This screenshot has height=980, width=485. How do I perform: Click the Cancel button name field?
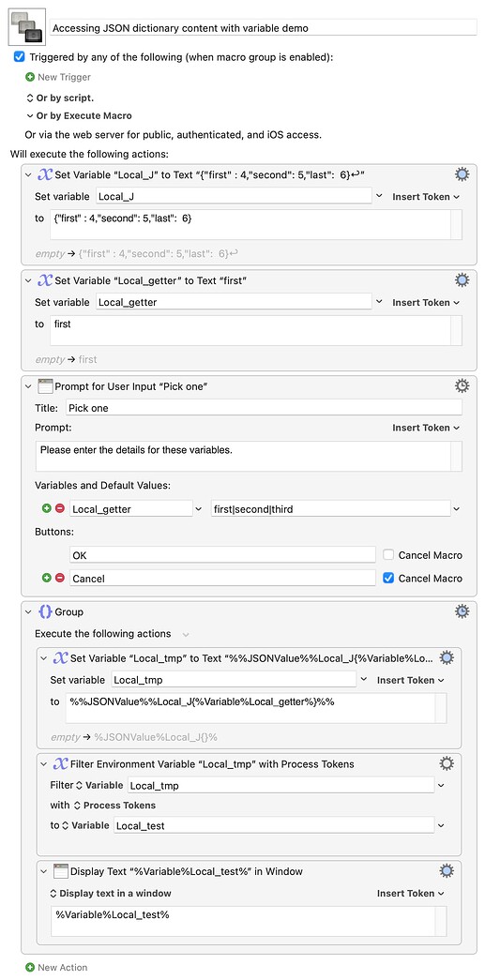tap(222, 579)
